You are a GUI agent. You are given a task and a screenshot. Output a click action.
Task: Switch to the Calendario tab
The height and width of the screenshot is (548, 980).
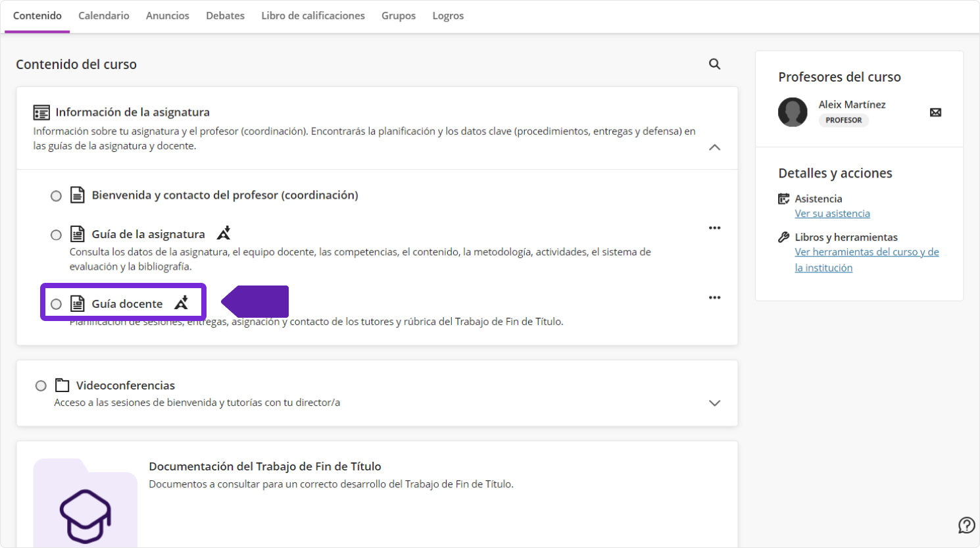[x=103, y=16]
